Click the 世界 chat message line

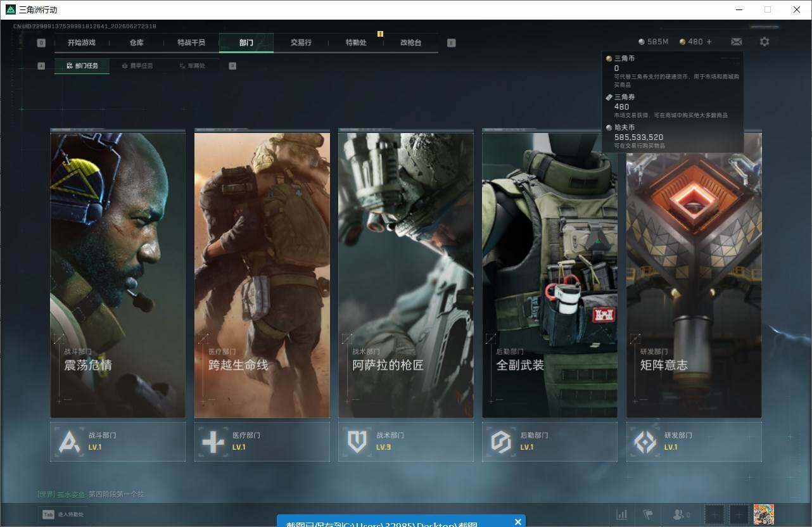tap(91, 494)
